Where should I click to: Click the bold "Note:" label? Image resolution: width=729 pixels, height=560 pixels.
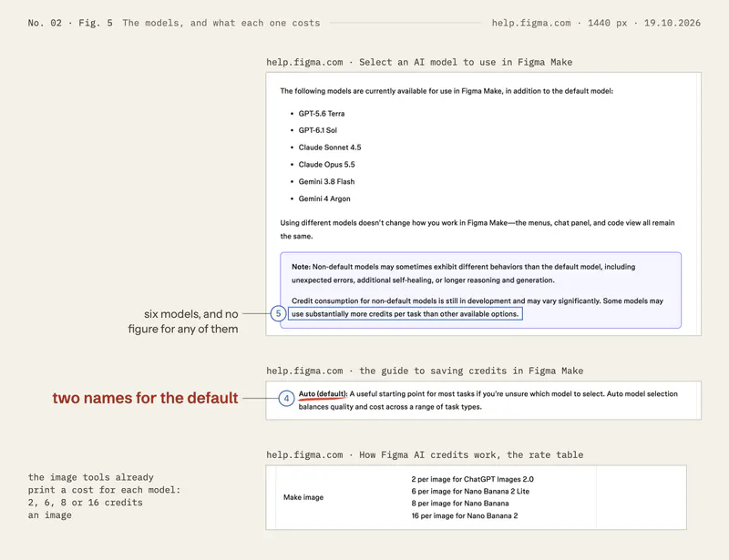302,267
